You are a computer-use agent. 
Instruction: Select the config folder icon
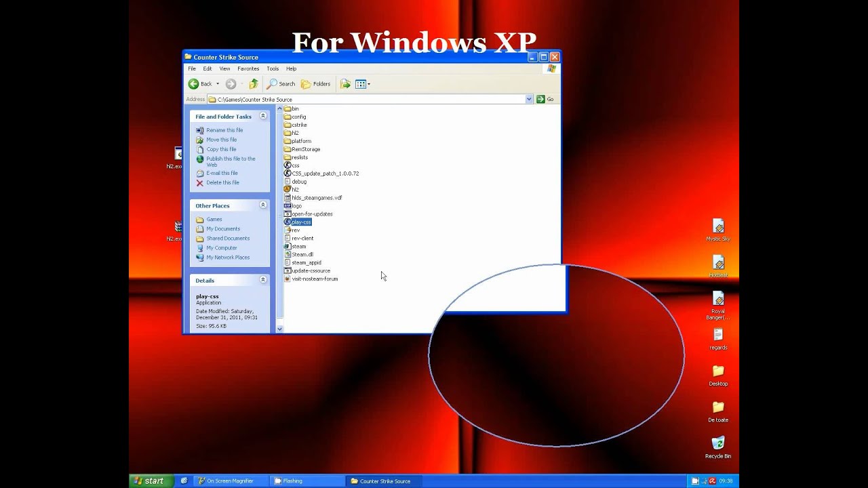tap(287, 117)
